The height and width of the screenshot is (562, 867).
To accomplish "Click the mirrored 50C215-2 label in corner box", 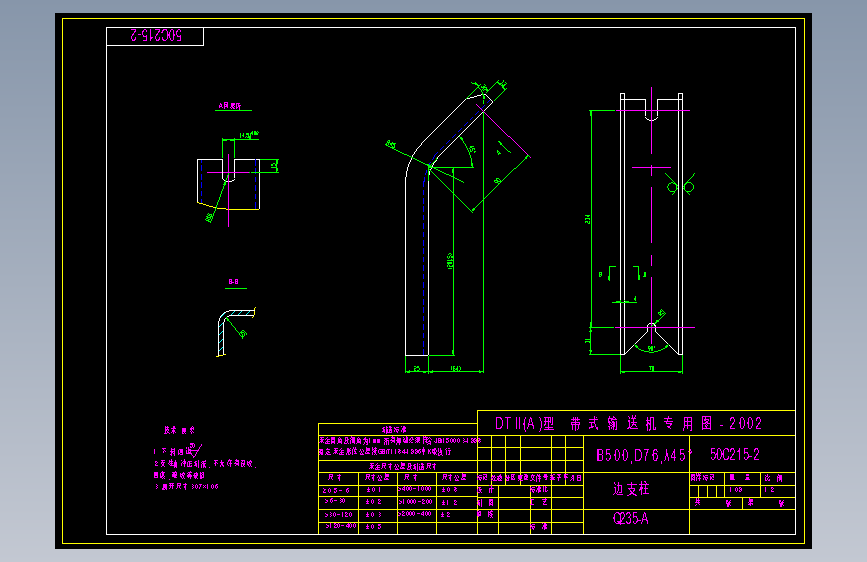I will point(156,35).
